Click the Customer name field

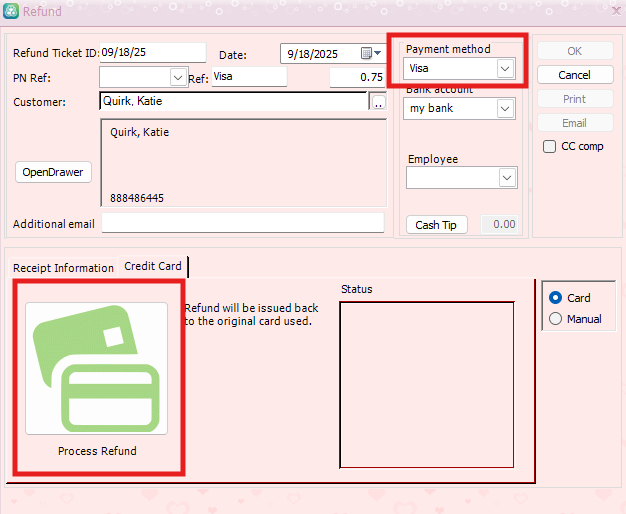point(233,101)
